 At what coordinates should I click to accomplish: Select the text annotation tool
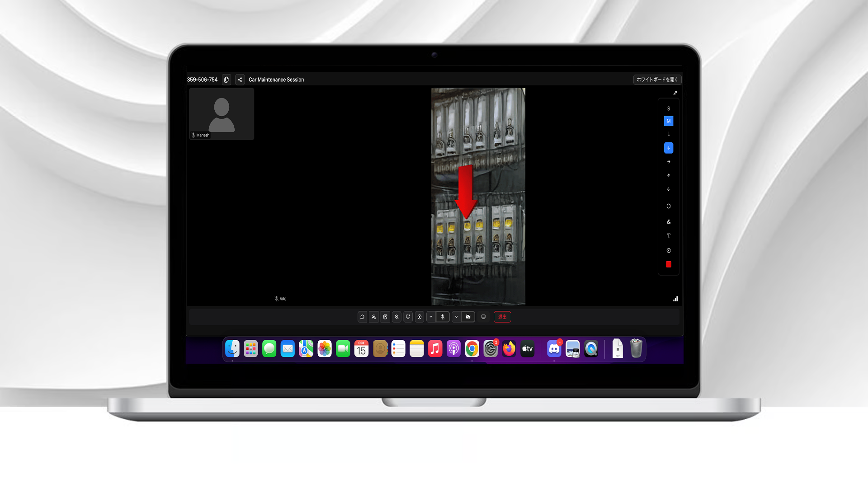tap(669, 236)
